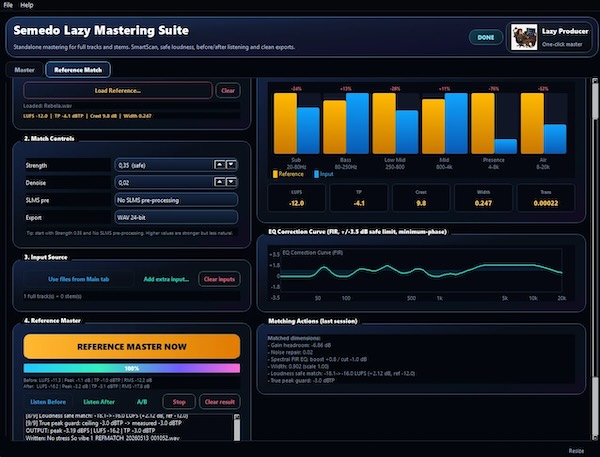Click the 'True peak guard: -3.0 dBTP' action line
Image resolution: width=600 pixels, height=457 pixels.
point(301,380)
